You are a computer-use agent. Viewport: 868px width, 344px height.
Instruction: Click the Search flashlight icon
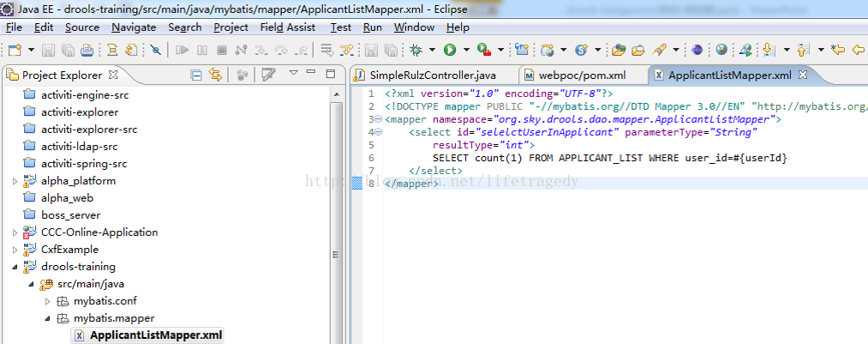coord(659,50)
